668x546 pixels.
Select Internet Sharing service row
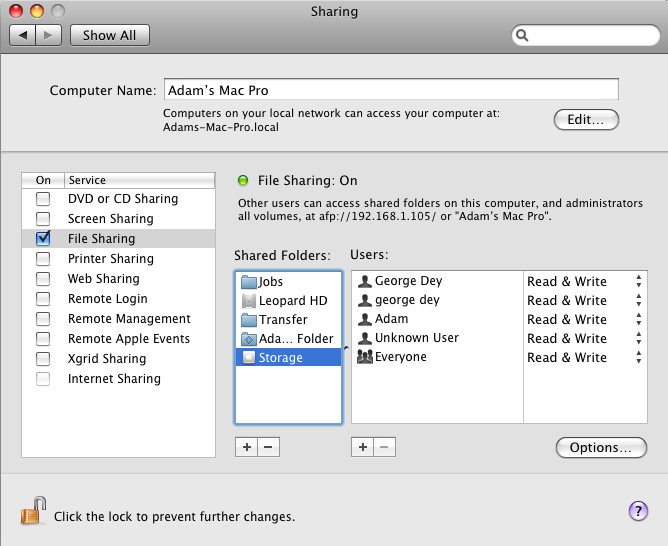tap(118, 379)
